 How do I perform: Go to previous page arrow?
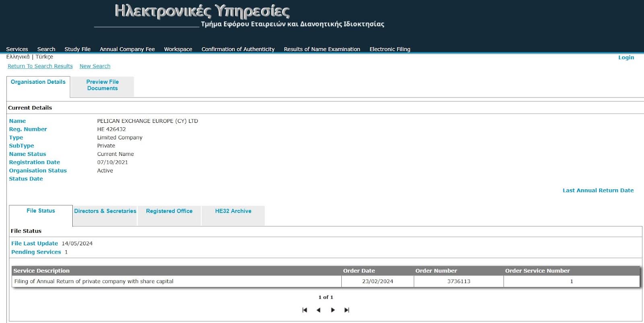[318, 310]
